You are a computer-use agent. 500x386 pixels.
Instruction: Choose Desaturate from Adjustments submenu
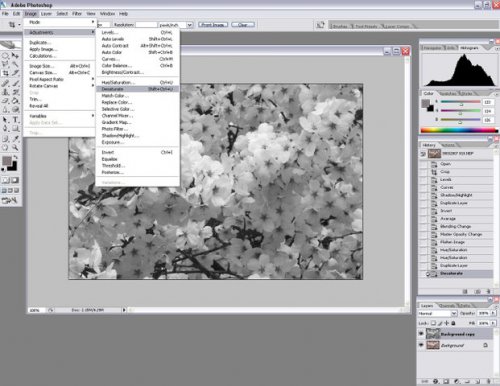pos(137,89)
